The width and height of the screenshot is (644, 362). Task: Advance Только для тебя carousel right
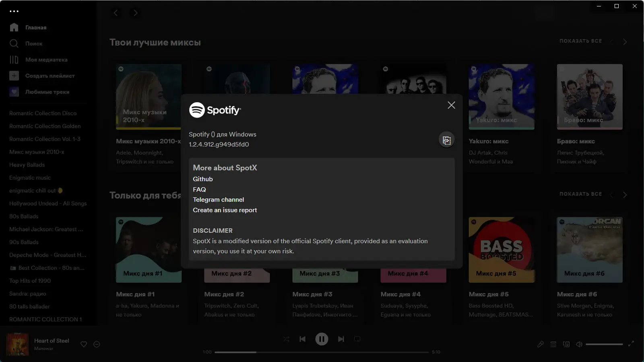[625, 195]
